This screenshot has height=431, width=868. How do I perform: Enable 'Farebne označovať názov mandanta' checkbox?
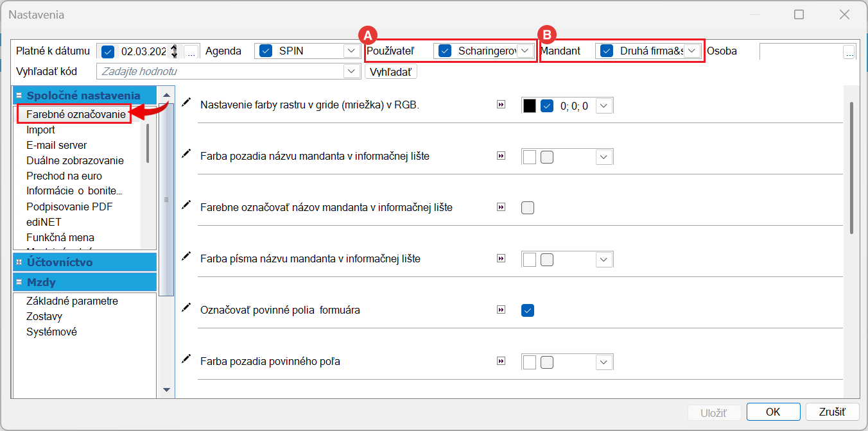(x=528, y=208)
